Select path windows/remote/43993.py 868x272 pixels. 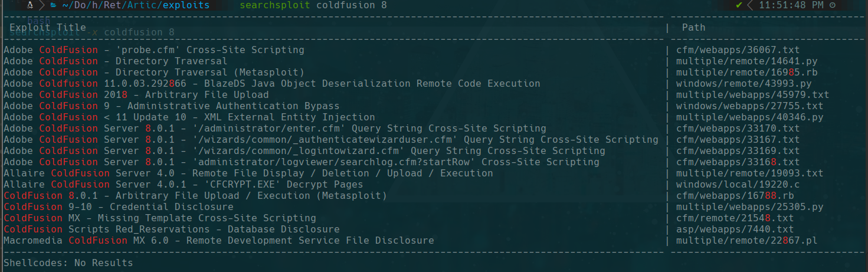[x=743, y=84]
